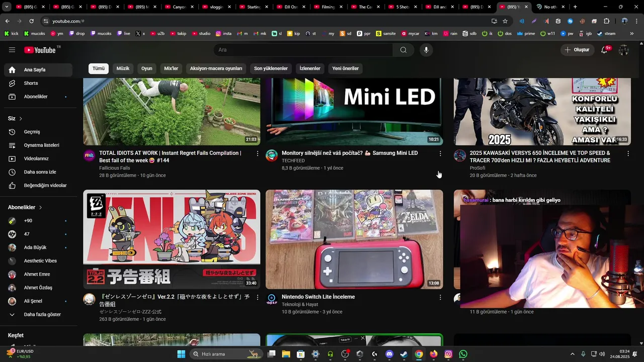
Task: Expand the Abonelikler section header
Action: coord(25,207)
